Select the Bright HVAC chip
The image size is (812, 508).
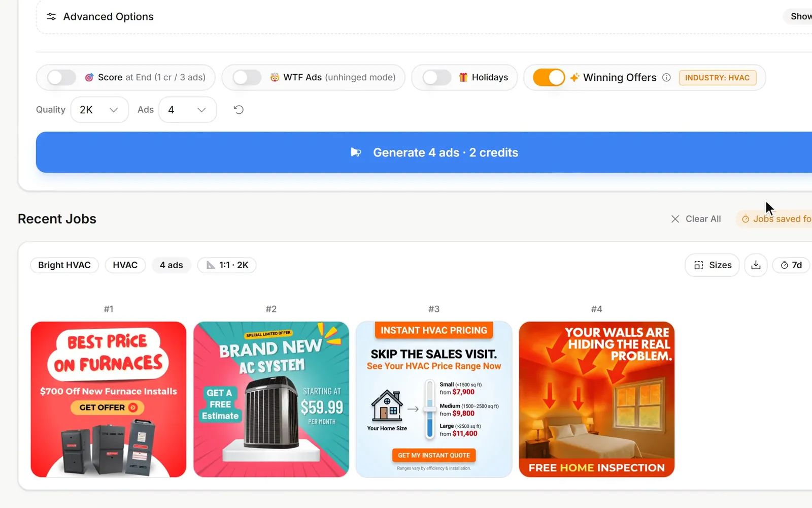click(64, 265)
